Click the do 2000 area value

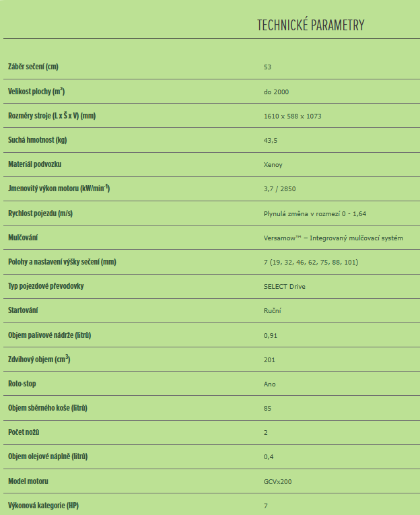point(276,92)
